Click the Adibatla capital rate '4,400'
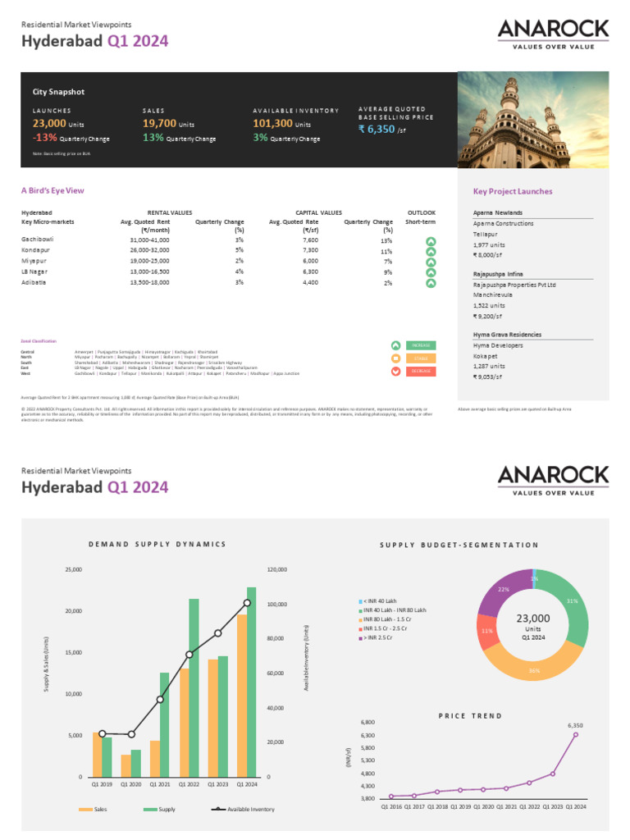This screenshot has height=840, width=630. click(311, 283)
